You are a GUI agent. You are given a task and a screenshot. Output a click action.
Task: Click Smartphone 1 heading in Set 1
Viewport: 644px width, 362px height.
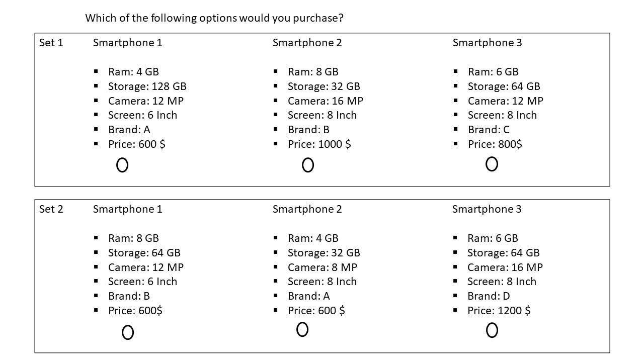127,43
